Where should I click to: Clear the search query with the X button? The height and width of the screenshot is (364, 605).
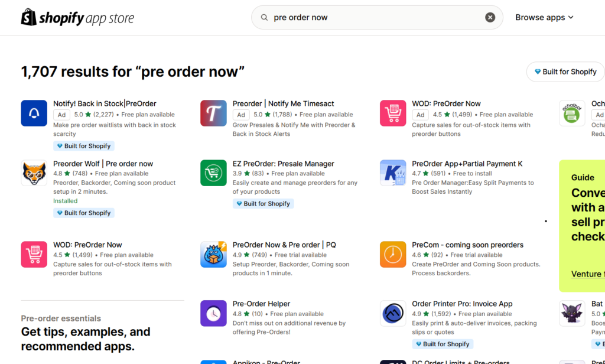click(x=490, y=17)
